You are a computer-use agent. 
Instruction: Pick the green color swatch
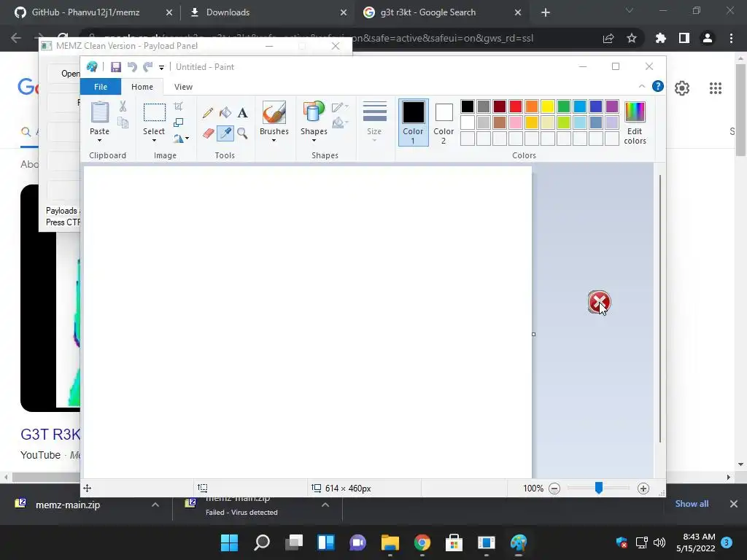564,106
